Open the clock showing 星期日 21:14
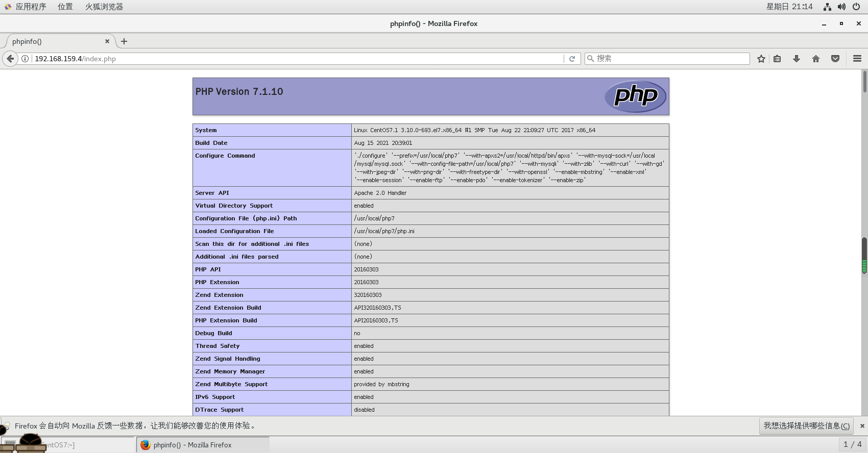The image size is (868, 453). pyautogui.click(x=789, y=7)
